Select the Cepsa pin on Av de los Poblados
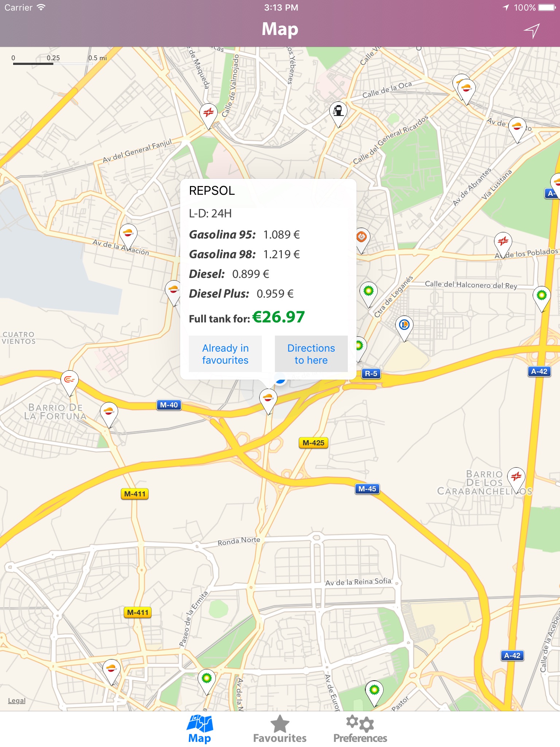Viewport: 560px width, 747px height. pyautogui.click(x=503, y=245)
